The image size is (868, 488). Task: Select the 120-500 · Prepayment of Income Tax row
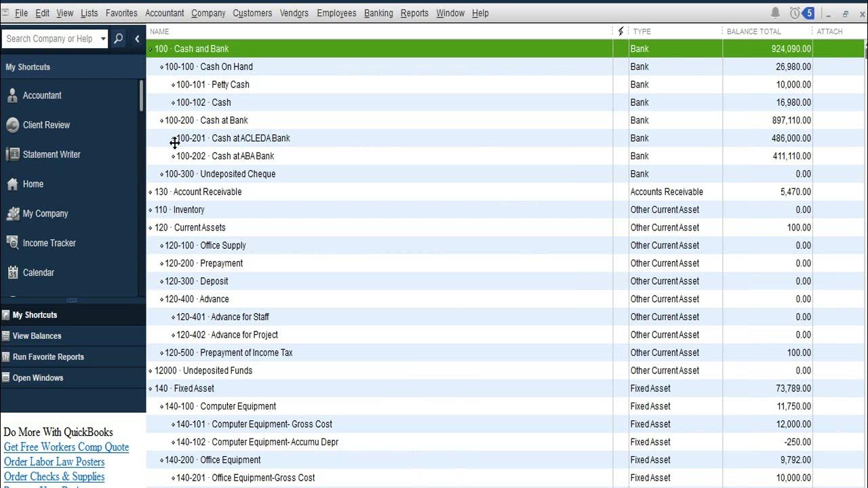pyautogui.click(x=505, y=352)
